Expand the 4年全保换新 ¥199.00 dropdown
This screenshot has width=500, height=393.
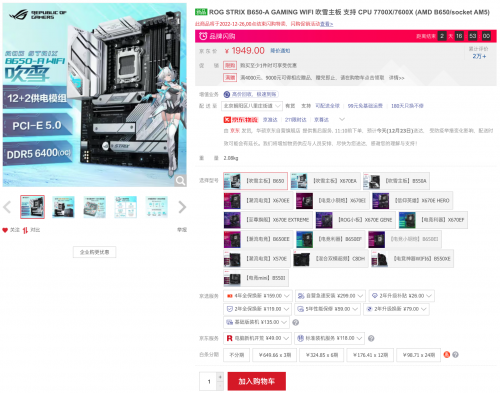pyautogui.click(x=258, y=296)
